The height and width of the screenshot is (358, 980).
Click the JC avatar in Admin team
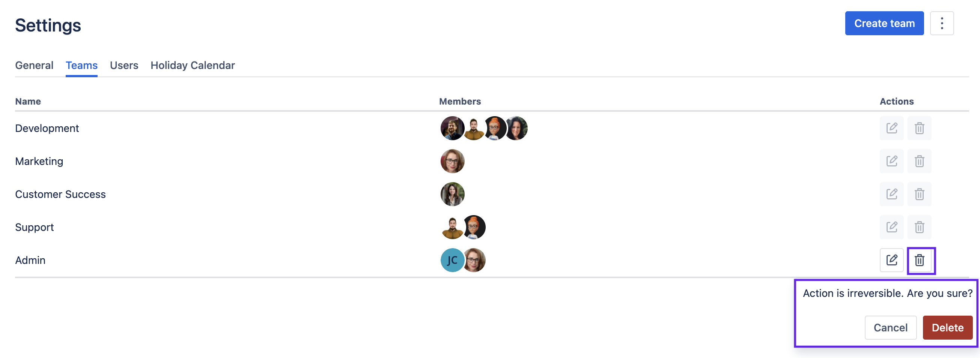tap(452, 260)
